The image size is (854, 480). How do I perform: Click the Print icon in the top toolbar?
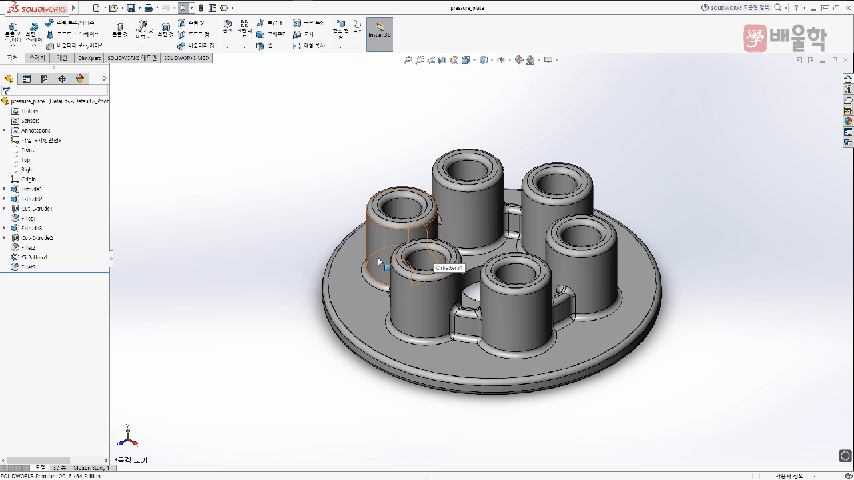(x=148, y=8)
